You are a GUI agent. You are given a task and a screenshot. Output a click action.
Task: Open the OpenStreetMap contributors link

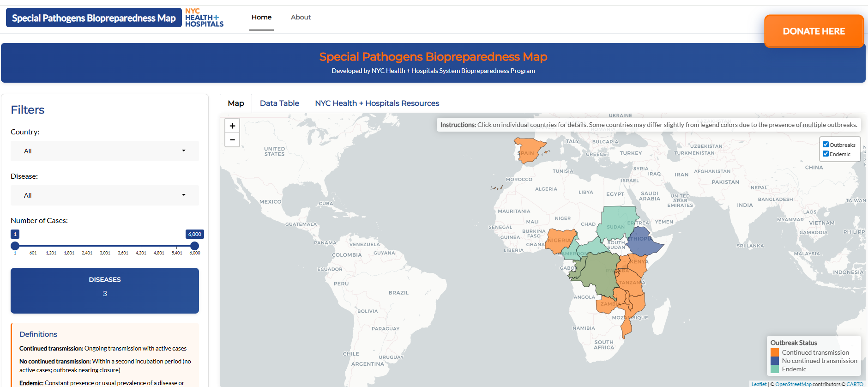pos(793,384)
